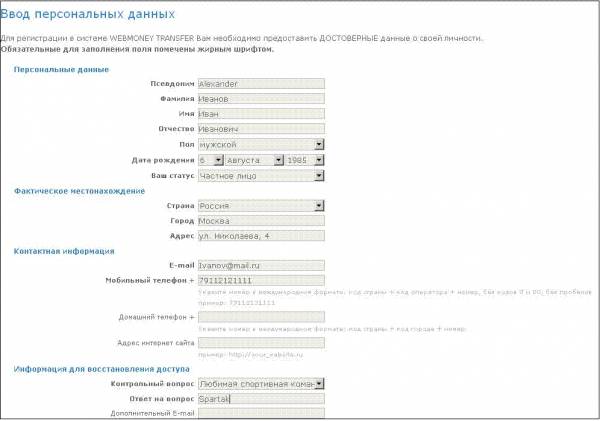Click the E-mail field with Ivanov@mail.ru
This screenshot has height=421, width=600.
(261, 266)
